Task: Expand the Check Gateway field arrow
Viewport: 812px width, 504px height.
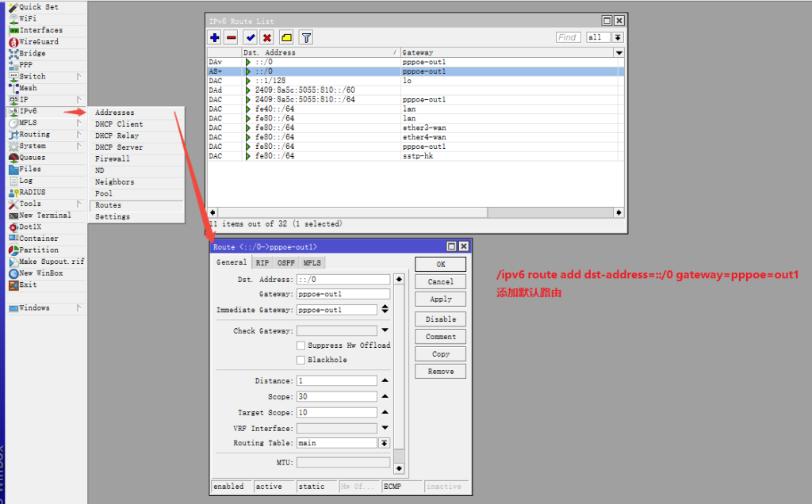Action: [x=385, y=330]
